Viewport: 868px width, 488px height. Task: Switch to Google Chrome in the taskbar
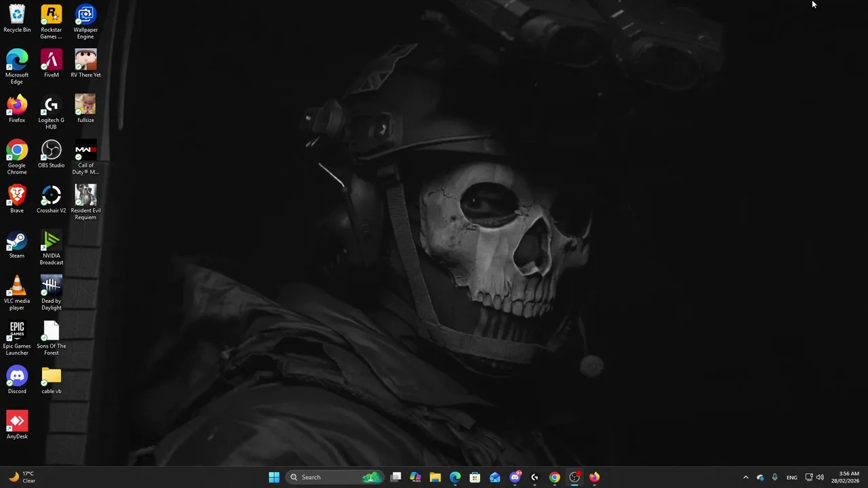(x=555, y=477)
